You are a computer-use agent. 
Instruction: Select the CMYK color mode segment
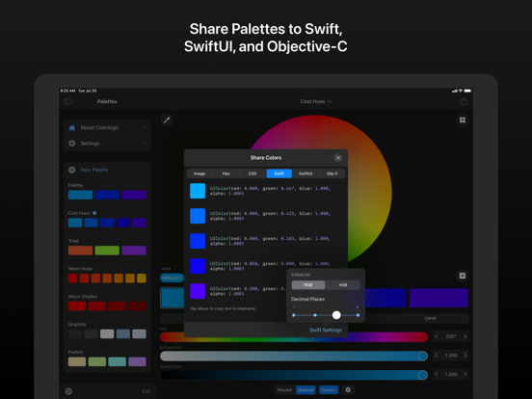430,318
